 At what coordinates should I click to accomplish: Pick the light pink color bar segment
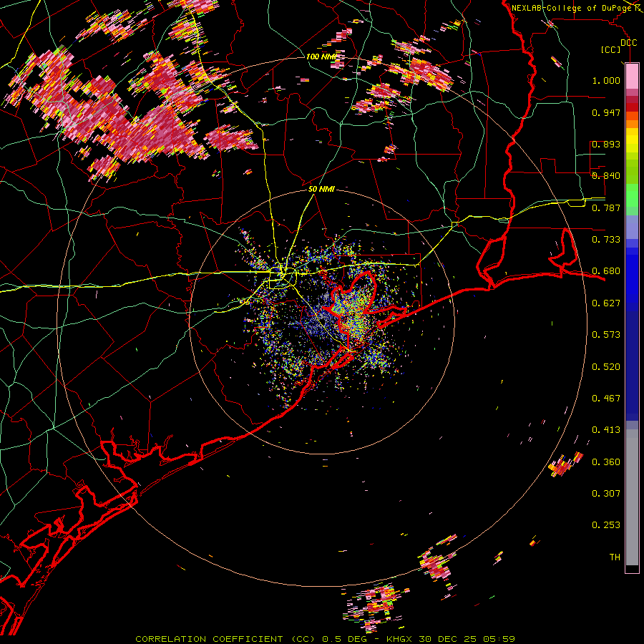pos(632,77)
